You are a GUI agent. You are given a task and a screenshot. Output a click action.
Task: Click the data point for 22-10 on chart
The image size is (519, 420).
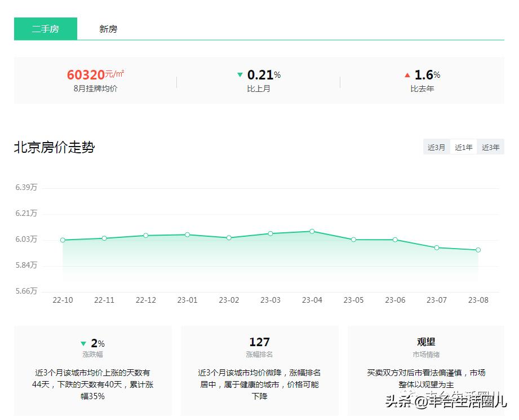click(63, 240)
